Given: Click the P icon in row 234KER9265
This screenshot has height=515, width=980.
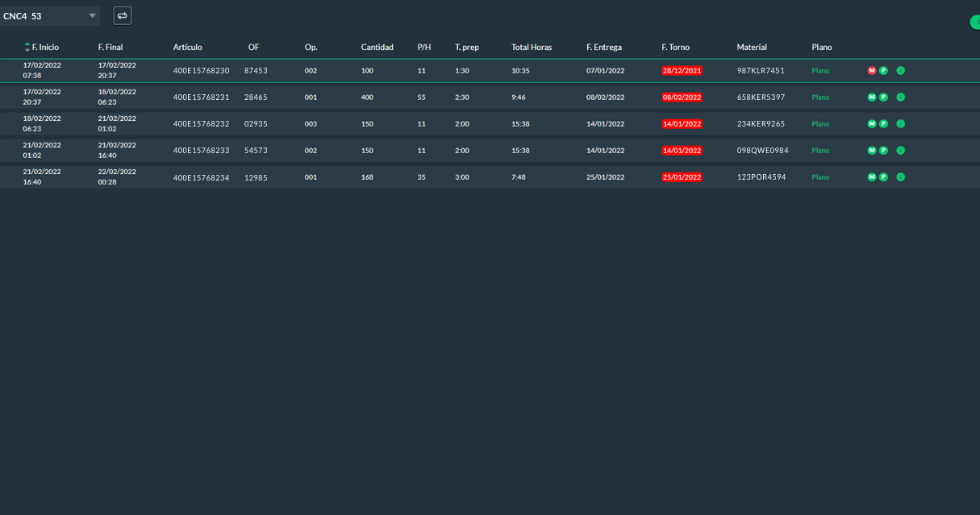Looking at the screenshot, I should pyautogui.click(x=883, y=124).
